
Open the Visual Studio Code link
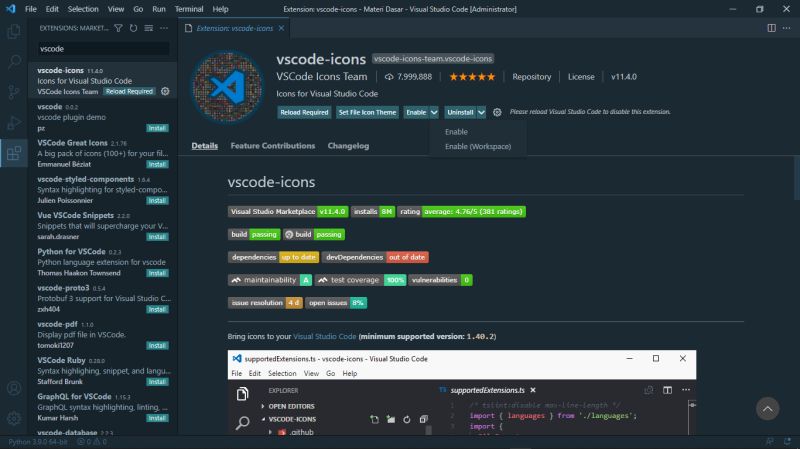point(324,337)
